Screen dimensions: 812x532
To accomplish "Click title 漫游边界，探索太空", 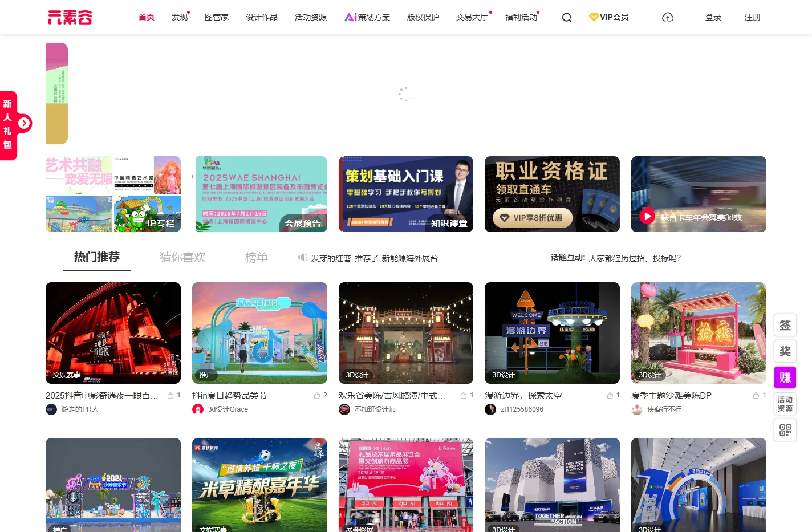I will click(x=523, y=395).
